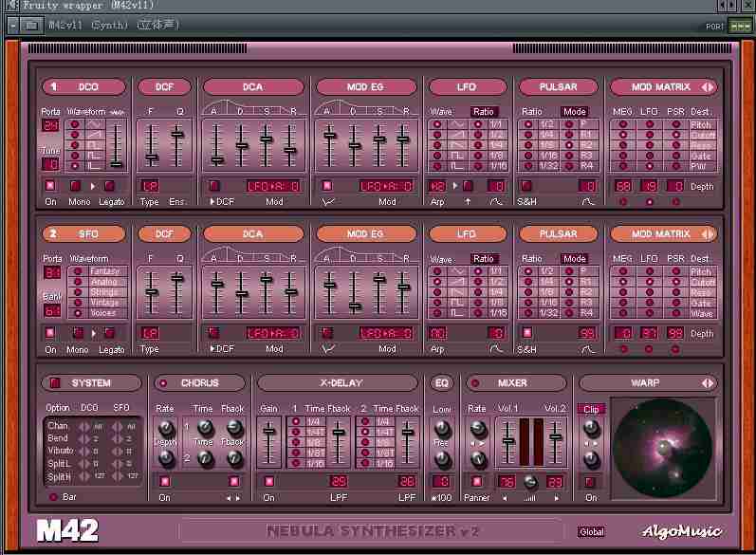Screen dimensions: 756x555
Task: Click the EQ Freq knob
Action: [442, 458]
